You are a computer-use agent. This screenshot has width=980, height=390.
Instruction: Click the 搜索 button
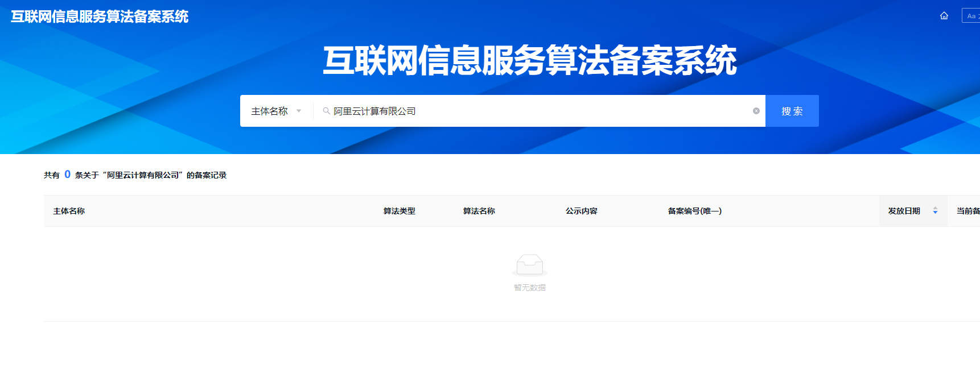(792, 111)
